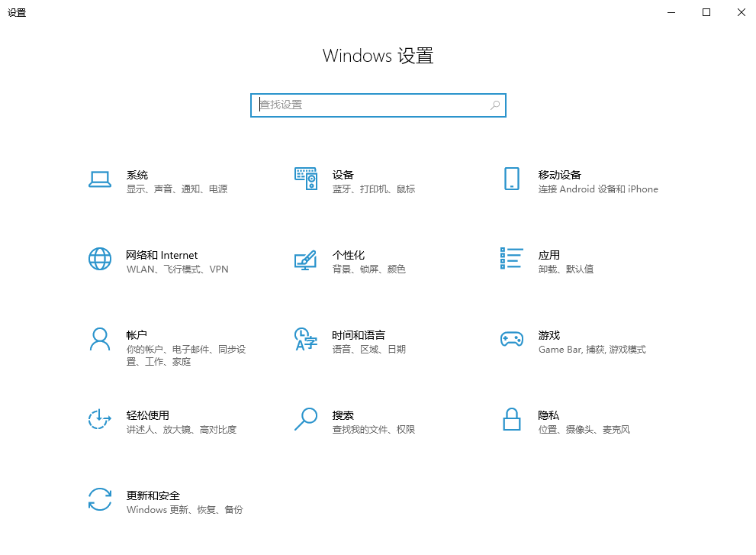
Task: Click the 更新和安全 refresh arrows icon
Action: pos(100,499)
